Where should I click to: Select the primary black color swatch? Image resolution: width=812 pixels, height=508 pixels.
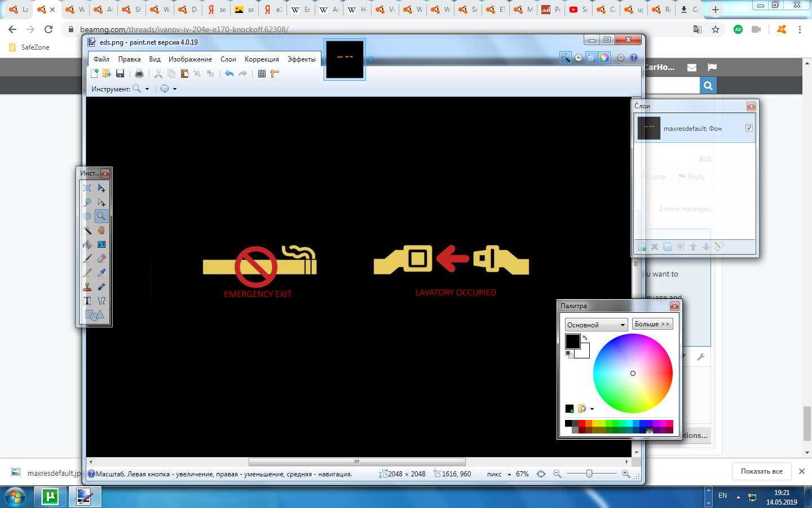(x=572, y=341)
